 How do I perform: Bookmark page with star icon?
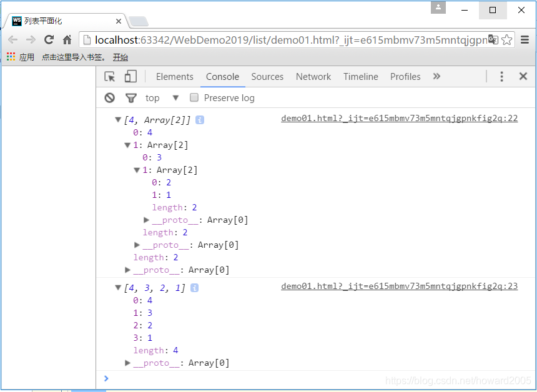pyautogui.click(x=507, y=40)
